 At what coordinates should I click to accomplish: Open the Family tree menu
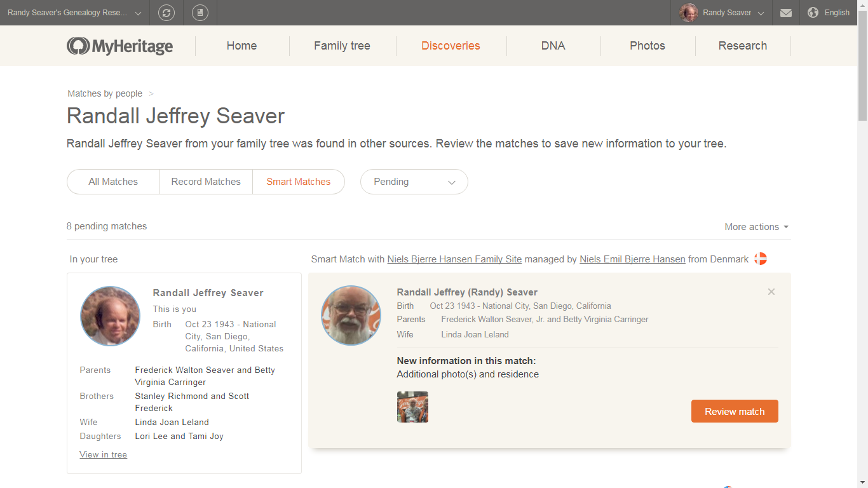[x=342, y=46]
